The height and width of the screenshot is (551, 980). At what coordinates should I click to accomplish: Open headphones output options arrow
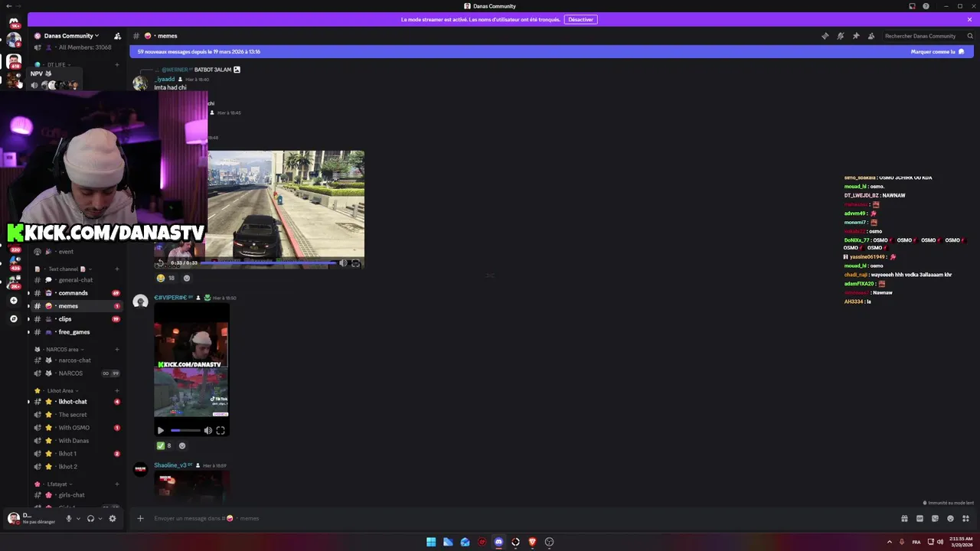point(100,519)
